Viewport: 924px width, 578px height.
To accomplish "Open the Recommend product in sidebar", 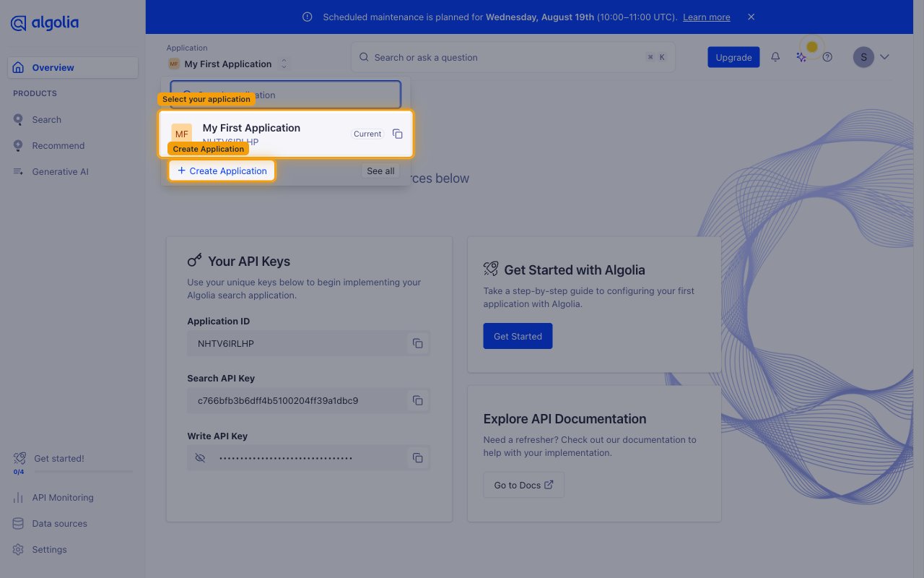I will [58, 145].
